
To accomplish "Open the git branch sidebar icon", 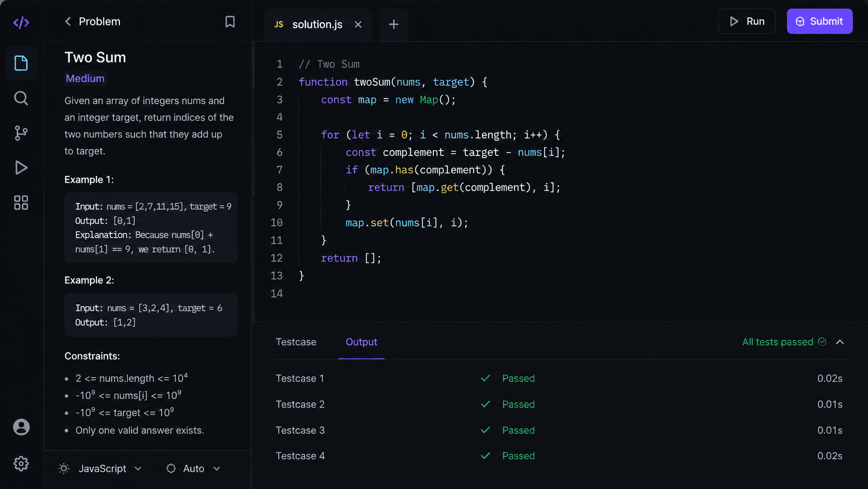I will (x=21, y=133).
